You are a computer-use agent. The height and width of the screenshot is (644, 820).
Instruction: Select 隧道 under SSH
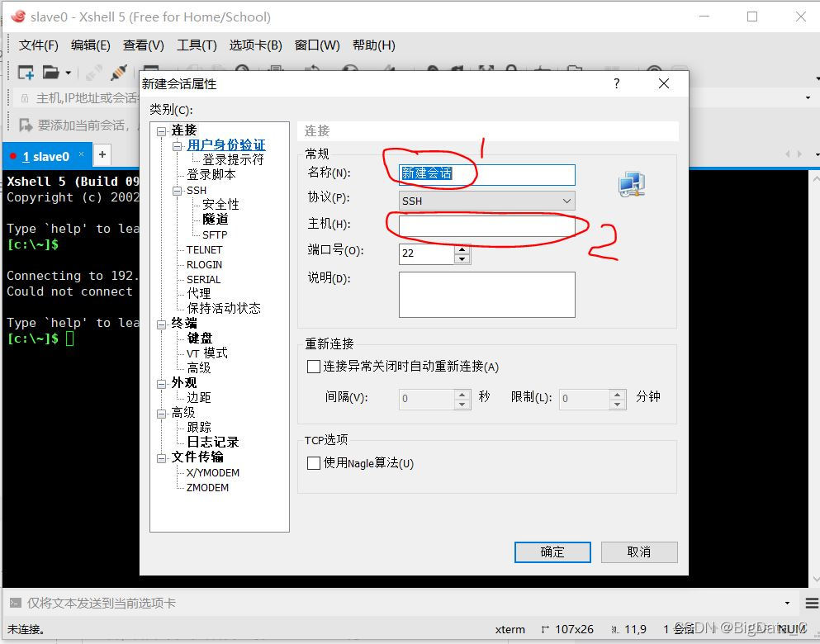pos(216,219)
